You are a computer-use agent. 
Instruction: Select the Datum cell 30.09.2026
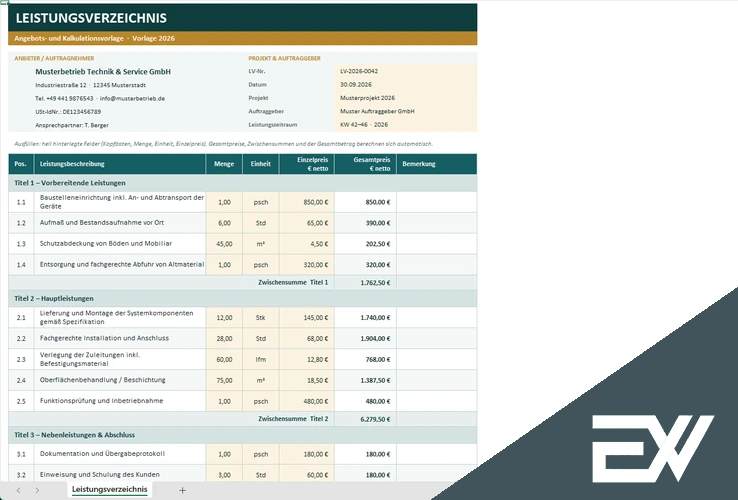(x=405, y=85)
